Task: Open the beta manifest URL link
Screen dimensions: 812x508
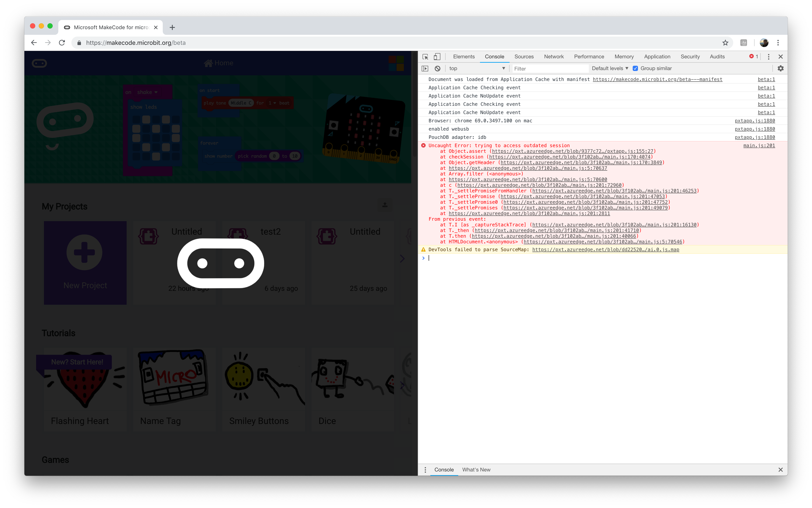Action: 657,80
